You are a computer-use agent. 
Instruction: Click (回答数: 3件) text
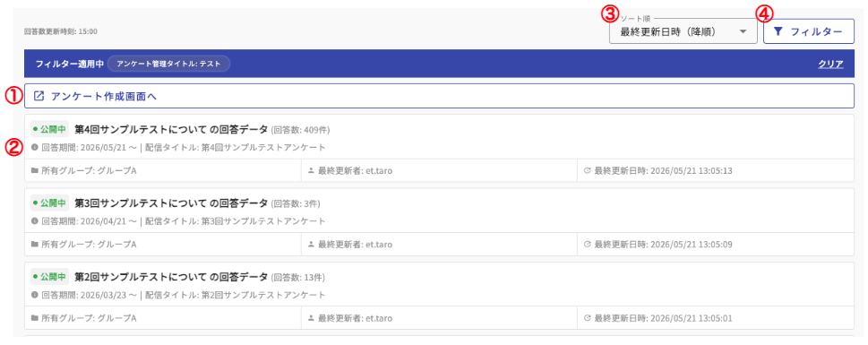(x=296, y=203)
